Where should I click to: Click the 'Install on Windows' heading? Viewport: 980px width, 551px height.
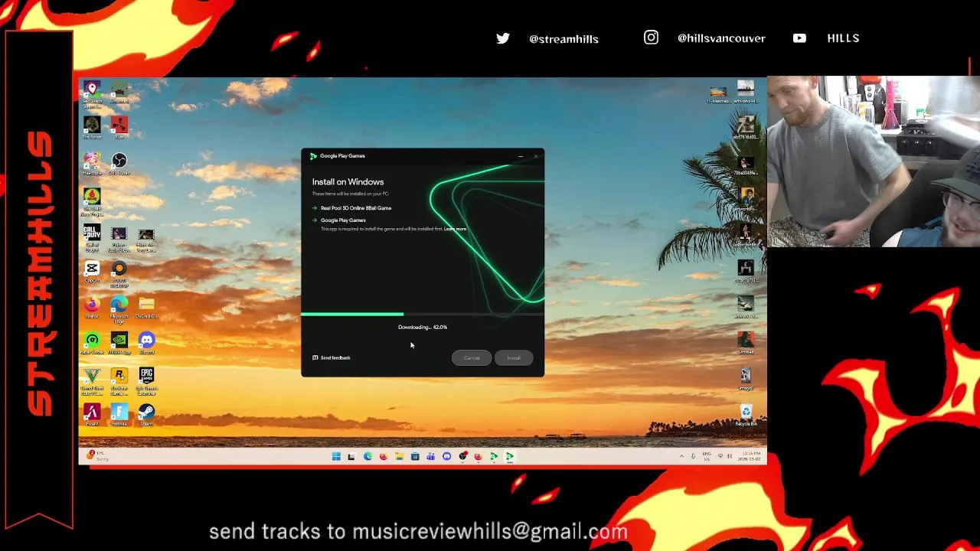pyautogui.click(x=348, y=181)
